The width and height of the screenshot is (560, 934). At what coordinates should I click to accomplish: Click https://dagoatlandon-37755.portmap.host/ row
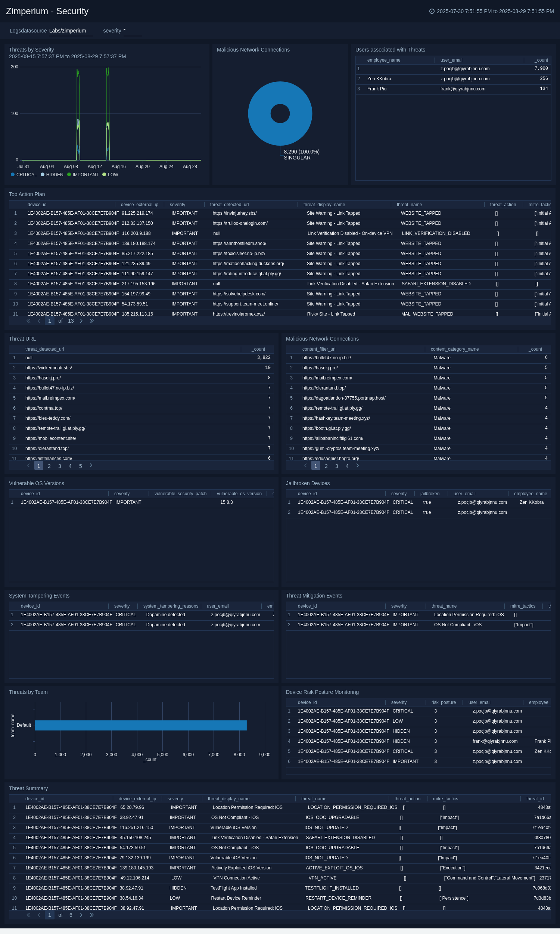pyautogui.click(x=418, y=398)
